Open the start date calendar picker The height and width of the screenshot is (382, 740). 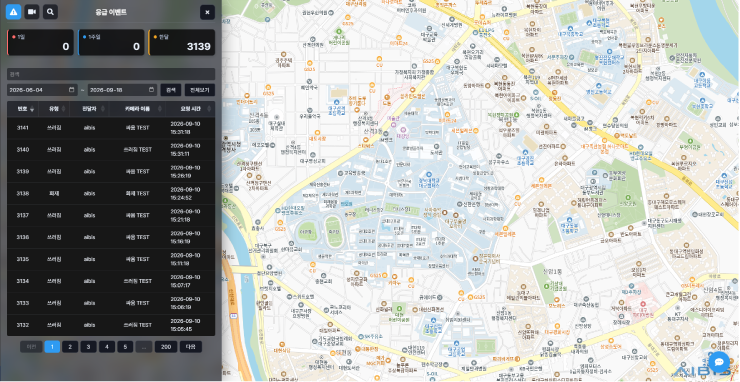[x=71, y=90]
